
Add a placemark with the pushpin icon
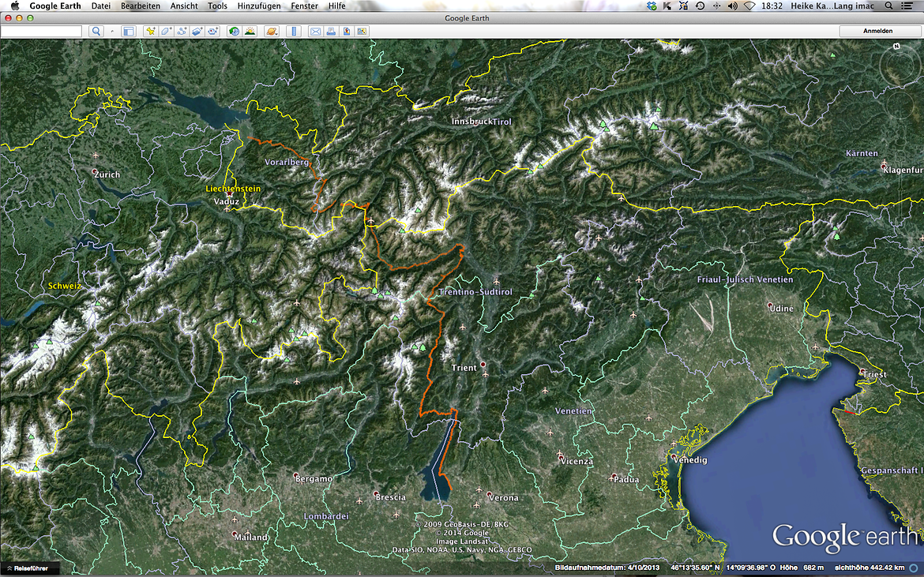coord(150,32)
